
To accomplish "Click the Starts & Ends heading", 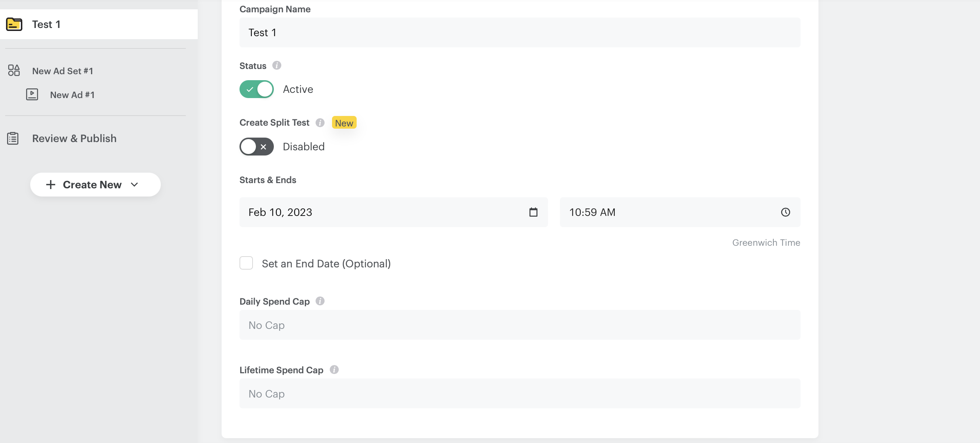I will coord(267,180).
